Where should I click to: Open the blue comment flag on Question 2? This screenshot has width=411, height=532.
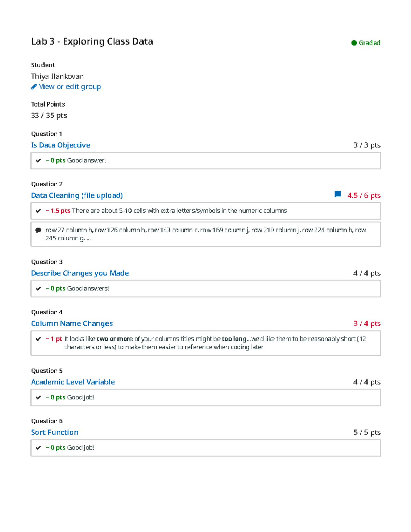coord(337,194)
